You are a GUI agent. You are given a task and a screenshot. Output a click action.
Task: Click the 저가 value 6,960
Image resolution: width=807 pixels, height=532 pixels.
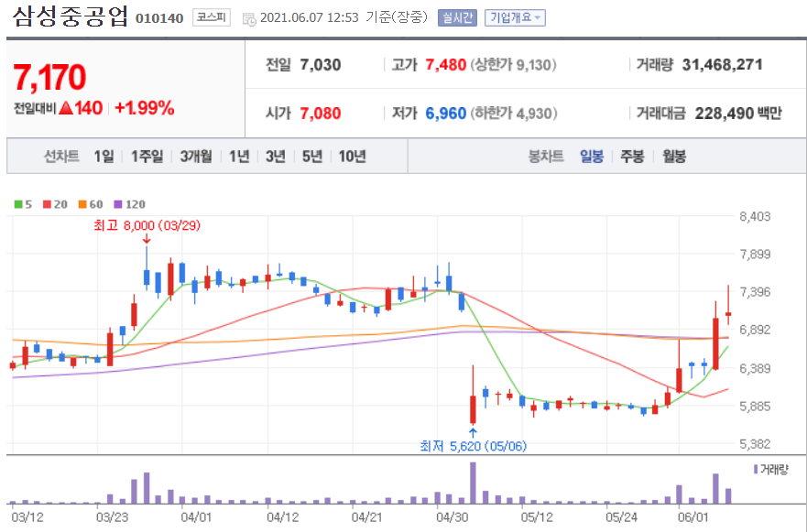point(446,114)
